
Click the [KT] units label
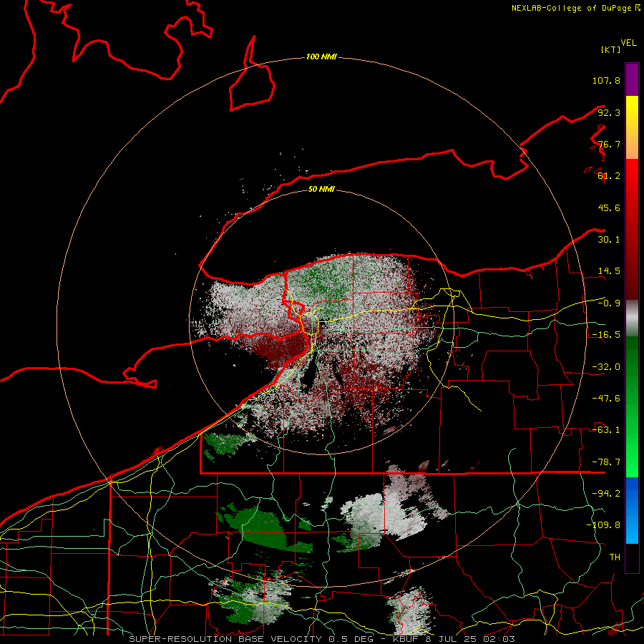point(611,49)
